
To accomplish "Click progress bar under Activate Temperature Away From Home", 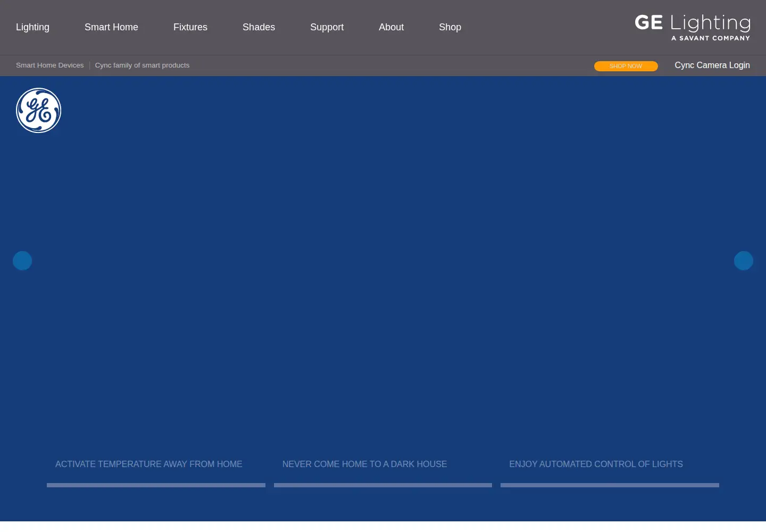I will click(x=156, y=485).
